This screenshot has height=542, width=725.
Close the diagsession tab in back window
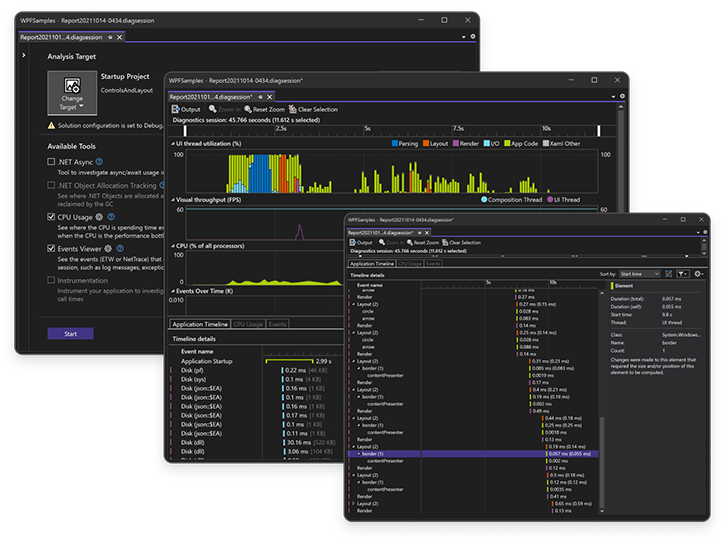coord(120,37)
